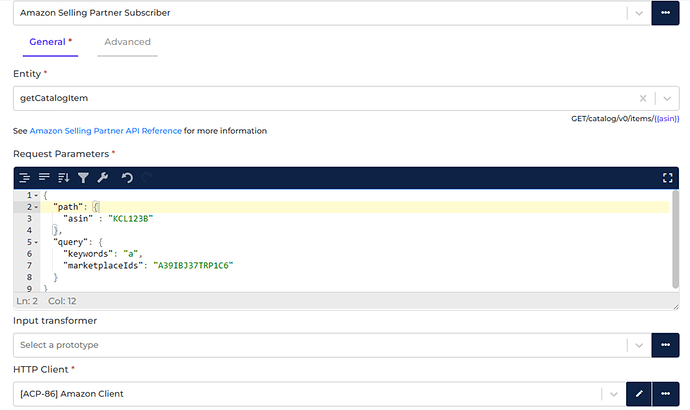This screenshot has height=410, width=690.
Task: Click the "marketplaceIds" key on line 7
Action: pyautogui.click(x=103, y=266)
